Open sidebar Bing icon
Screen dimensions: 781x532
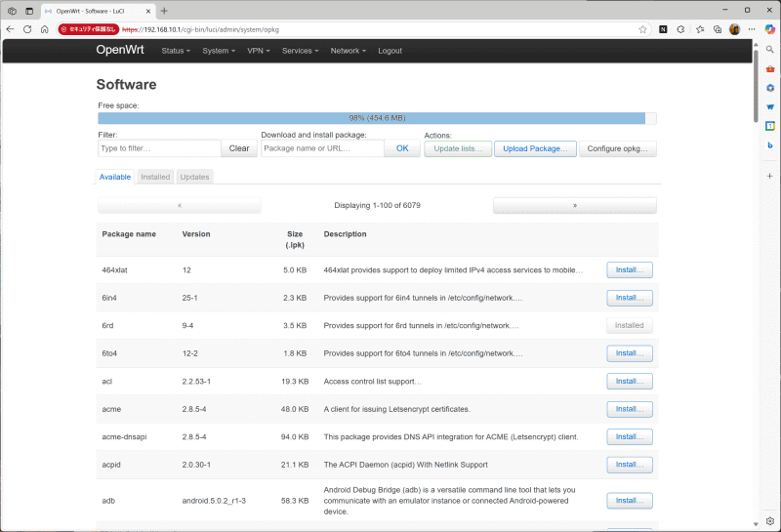coord(770,144)
